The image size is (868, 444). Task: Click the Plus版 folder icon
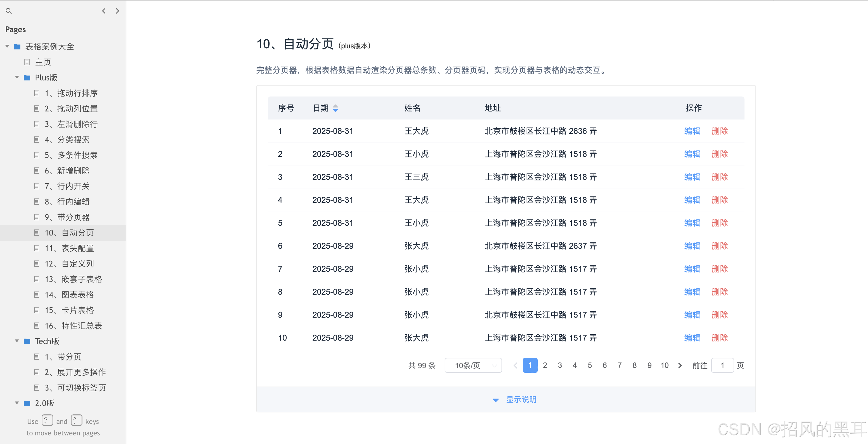point(27,78)
